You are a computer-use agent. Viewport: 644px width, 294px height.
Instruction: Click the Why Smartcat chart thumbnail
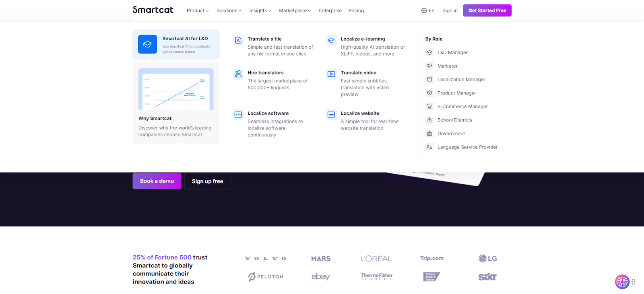coord(176,89)
